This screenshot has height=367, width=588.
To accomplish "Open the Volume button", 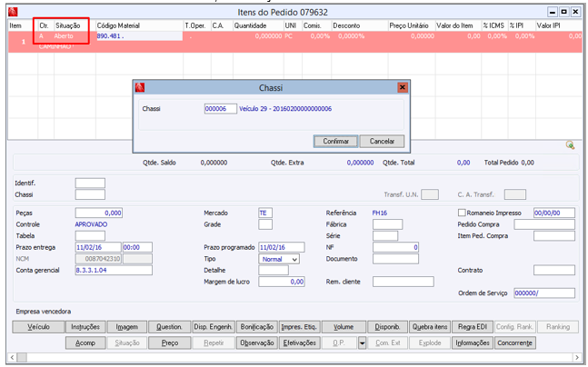I will pyautogui.click(x=344, y=327).
